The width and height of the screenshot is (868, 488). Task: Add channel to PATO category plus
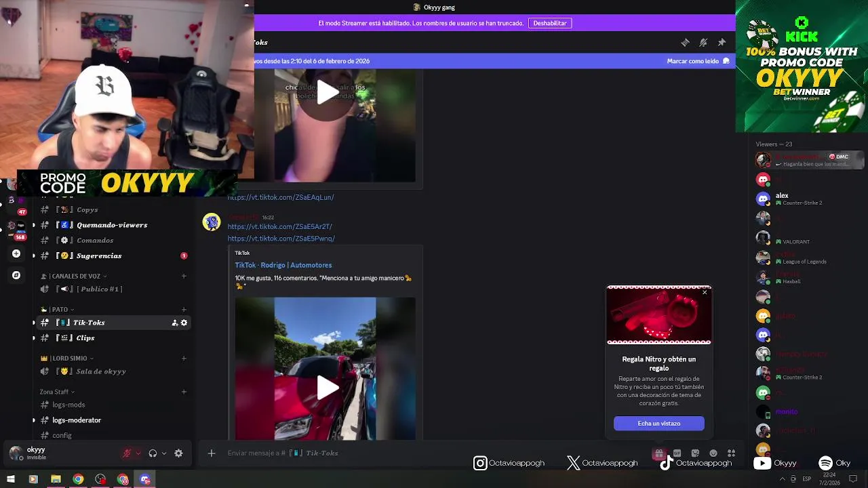(x=184, y=310)
